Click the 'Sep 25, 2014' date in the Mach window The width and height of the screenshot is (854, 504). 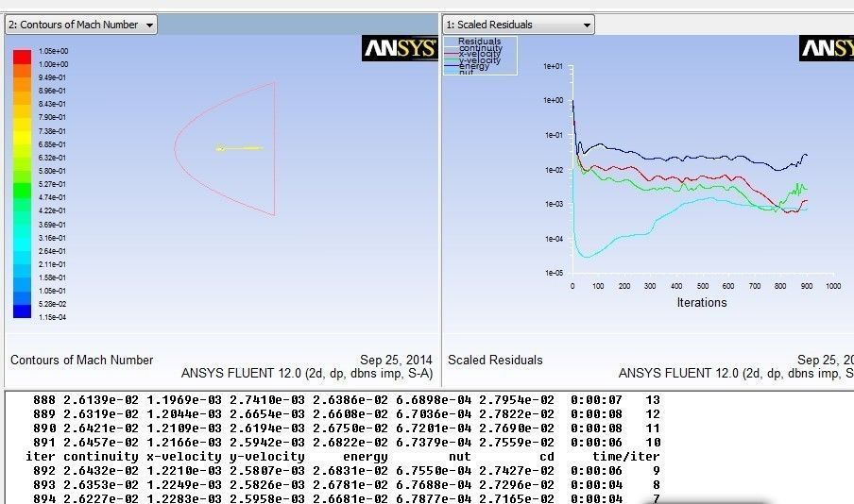(396, 360)
